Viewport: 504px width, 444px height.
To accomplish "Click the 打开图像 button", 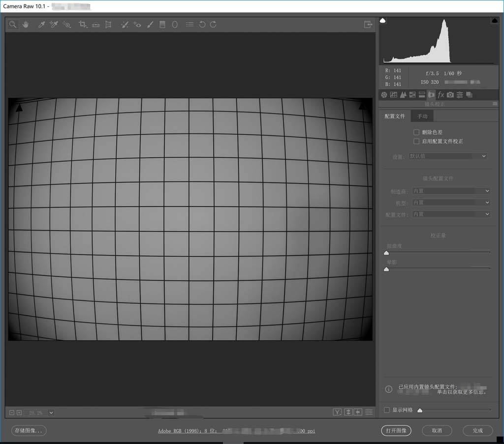I will coord(396,430).
